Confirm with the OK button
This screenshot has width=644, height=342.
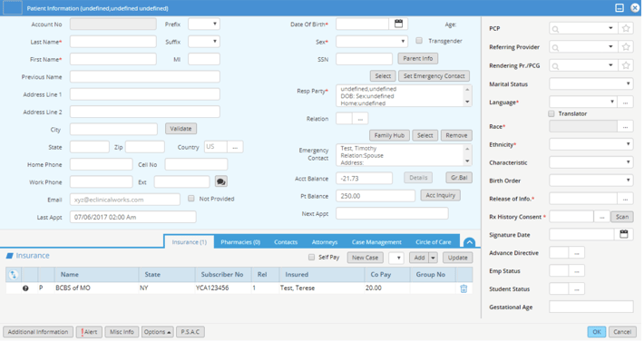click(596, 332)
